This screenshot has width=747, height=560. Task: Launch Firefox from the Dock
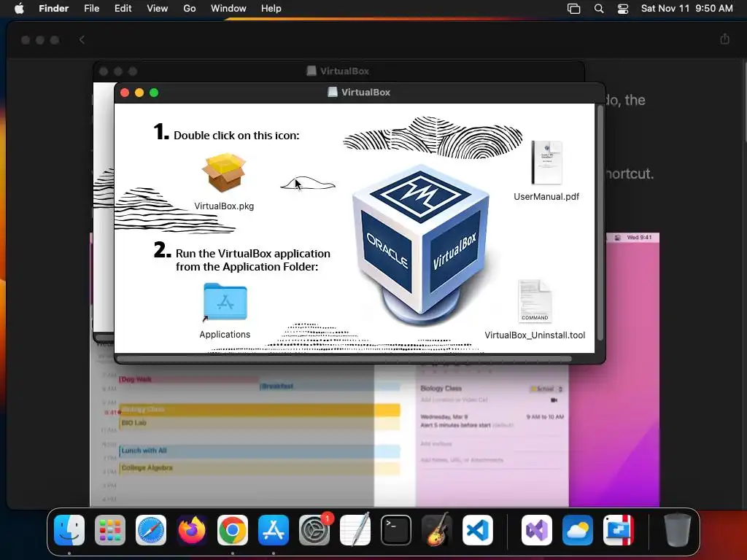192,530
